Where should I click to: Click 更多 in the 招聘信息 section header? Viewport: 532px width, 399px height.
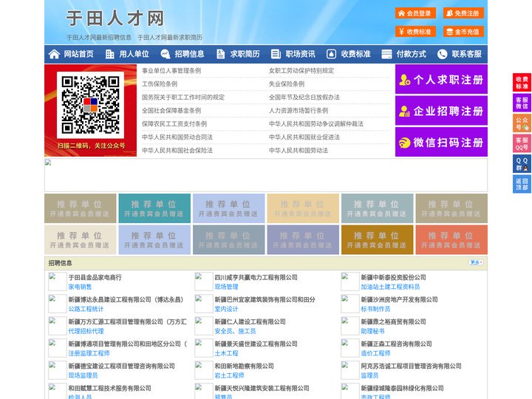coord(476,262)
